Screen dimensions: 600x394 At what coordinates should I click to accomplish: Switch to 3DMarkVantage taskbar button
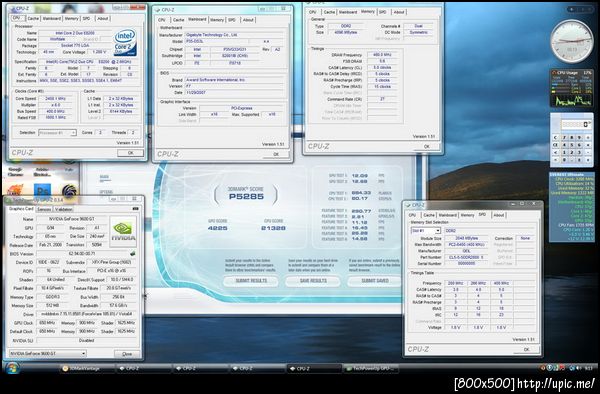(87, 368)
